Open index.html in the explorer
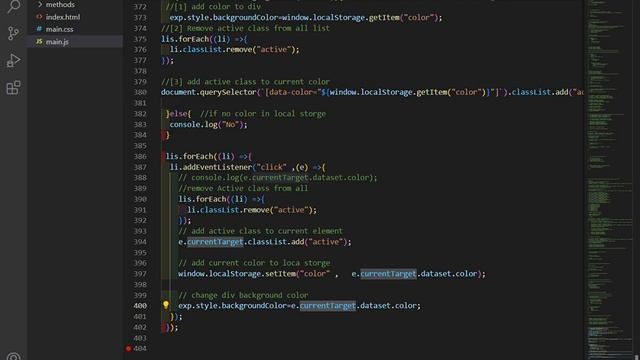Image resolution: width=640 pixels, height=360 pixels. (62, 17)
